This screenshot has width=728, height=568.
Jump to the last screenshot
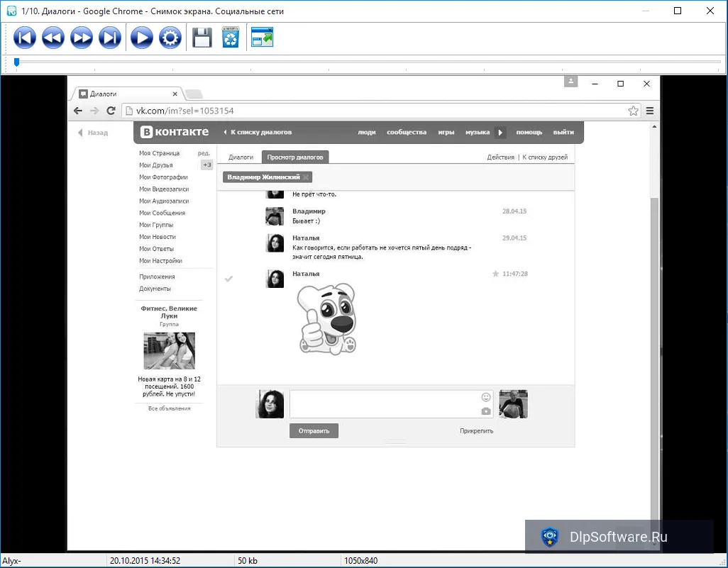[110, 38]
